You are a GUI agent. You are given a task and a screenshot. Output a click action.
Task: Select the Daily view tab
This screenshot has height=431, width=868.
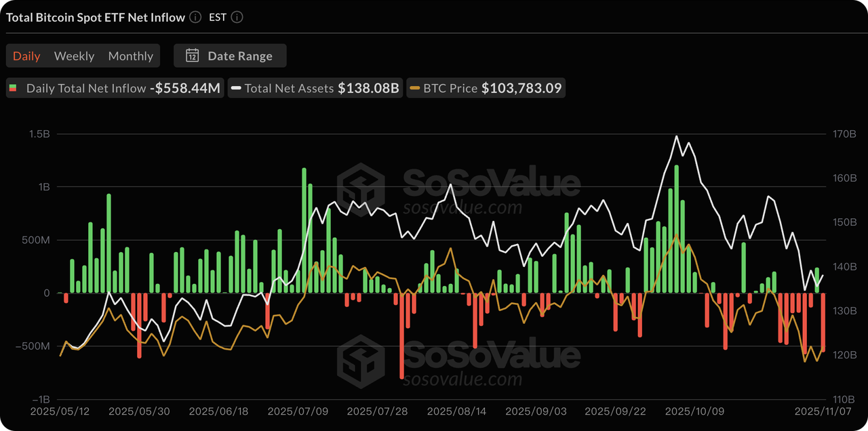point(26,56)
